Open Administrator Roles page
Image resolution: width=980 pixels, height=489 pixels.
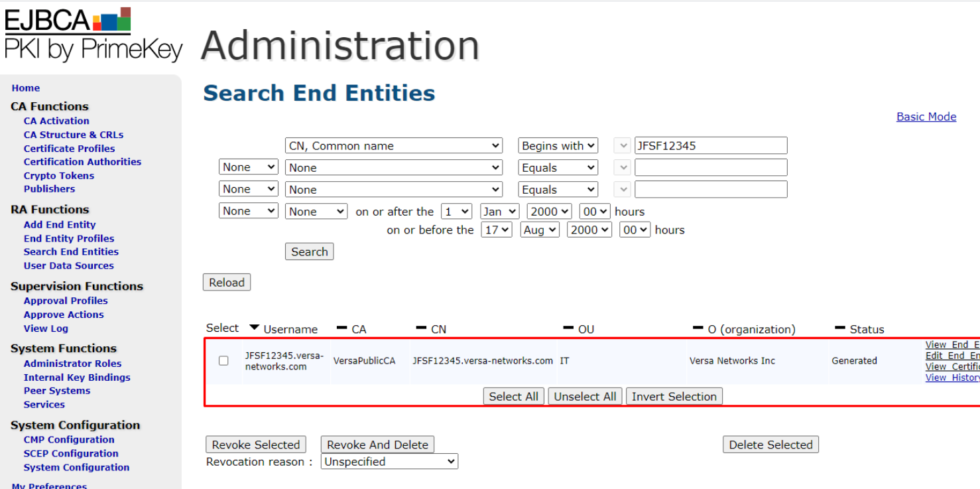pyautogui.click(x=72, y=364)
